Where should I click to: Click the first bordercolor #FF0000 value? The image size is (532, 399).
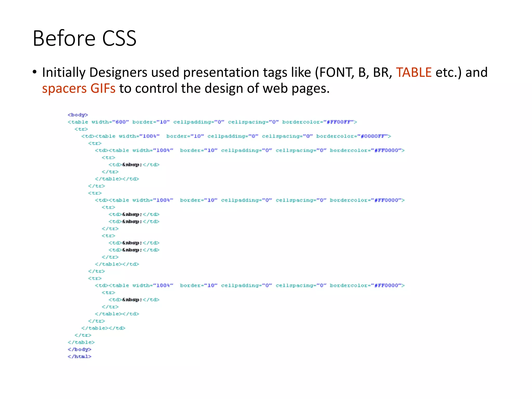tap(386, 150)
